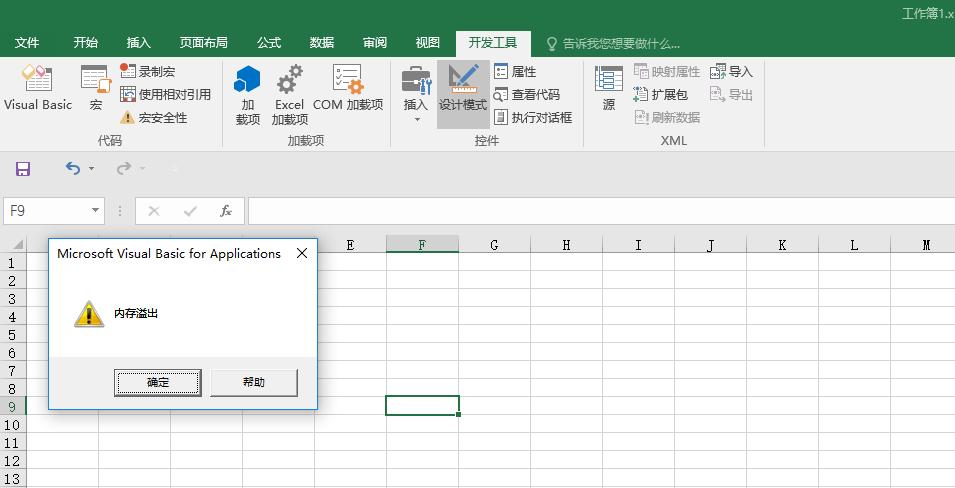955x488 pixels.
Task: Toggle 使用相对引用 option
Action: coord(165,94)
